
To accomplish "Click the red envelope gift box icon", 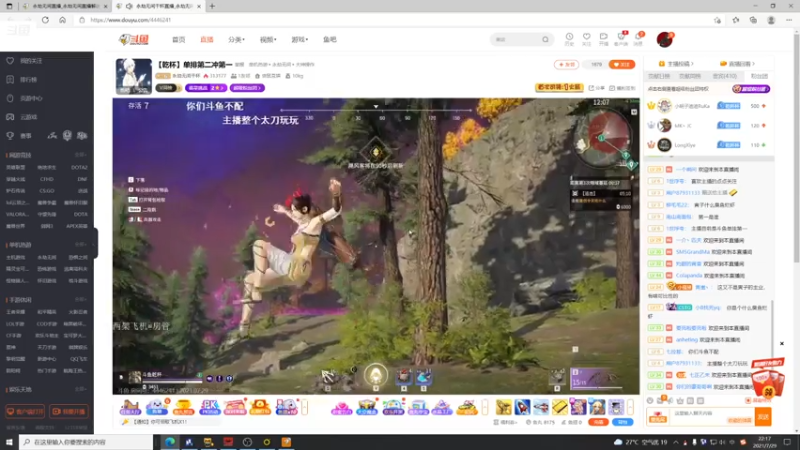I will coord(768,380).
